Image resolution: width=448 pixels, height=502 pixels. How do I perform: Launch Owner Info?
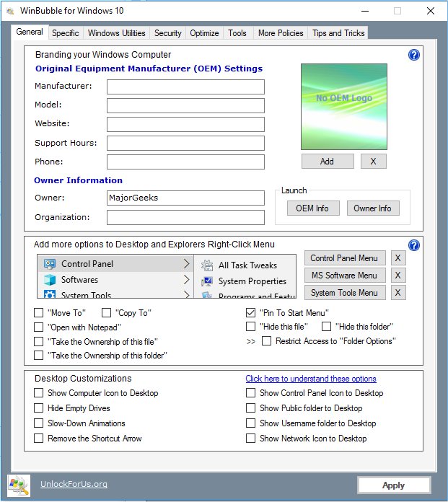point(373,208)
